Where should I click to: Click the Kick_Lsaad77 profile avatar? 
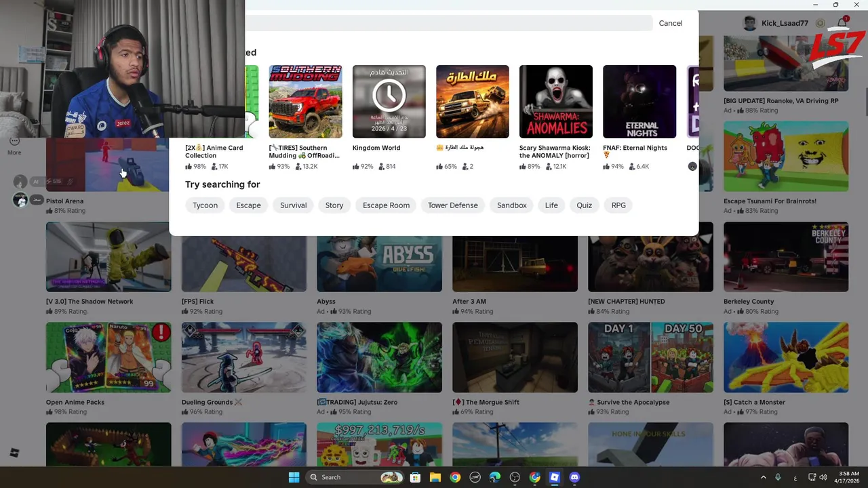tap(749, 23)
